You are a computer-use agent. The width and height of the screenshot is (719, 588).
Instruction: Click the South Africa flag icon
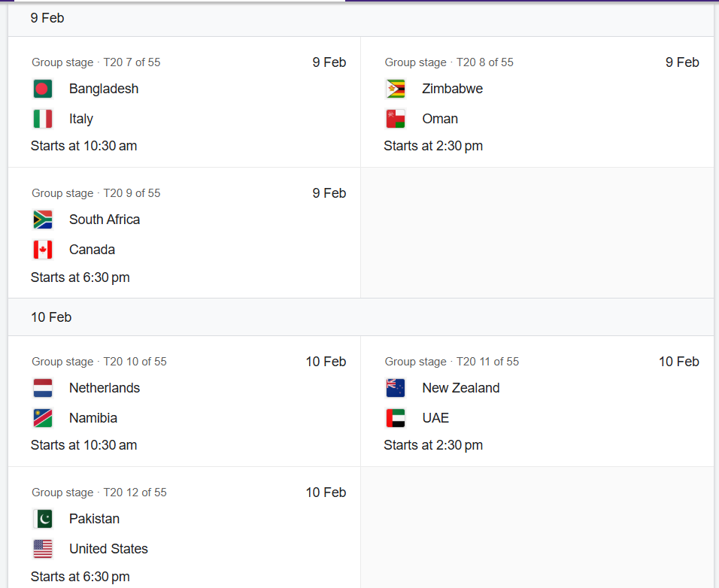(43, 220)
